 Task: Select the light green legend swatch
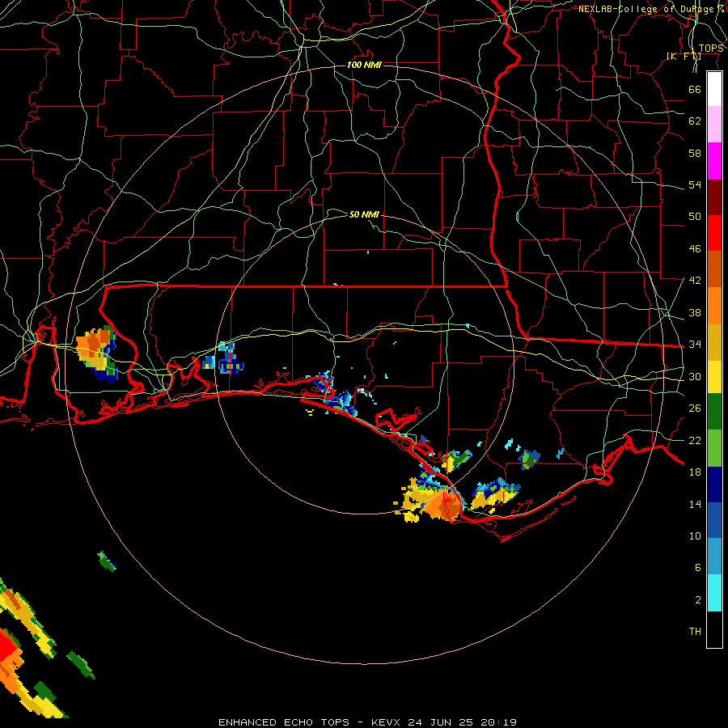pos(714,448)
